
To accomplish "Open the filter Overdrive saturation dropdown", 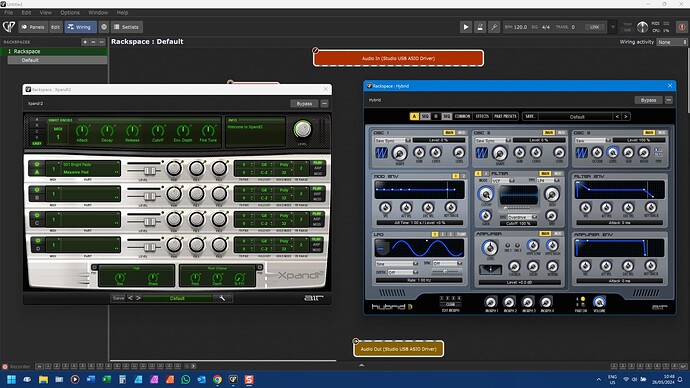I will click(522, 217).
